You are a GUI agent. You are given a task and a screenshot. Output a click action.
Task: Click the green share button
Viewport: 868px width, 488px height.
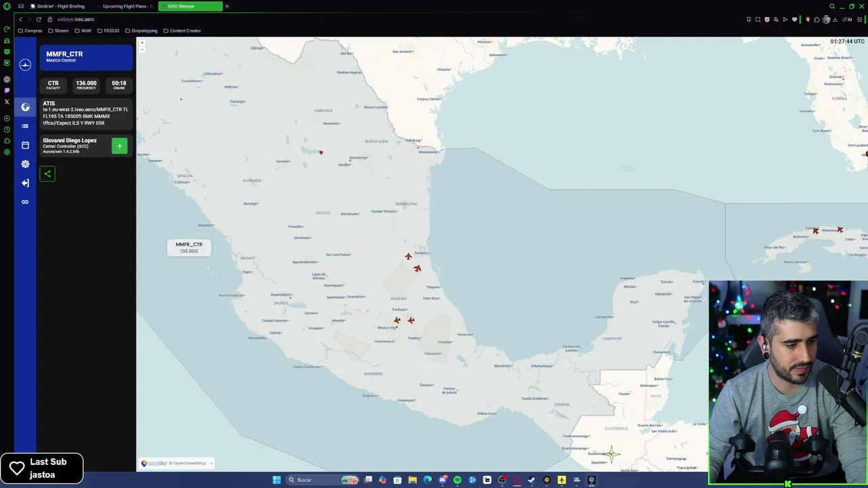coord(47,174)
